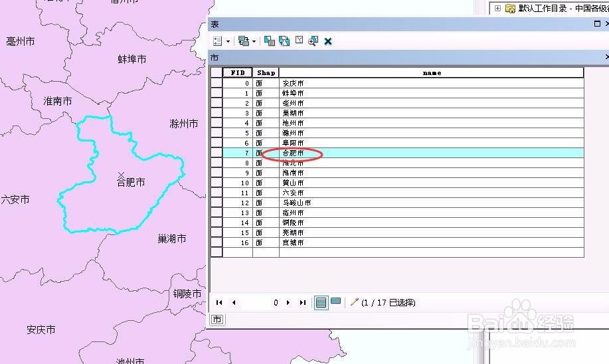Image resolution: width=609 pixels, height=364 pixels.
Task: Expand the Related Tables dropdown arrow
Action: (254, 41)
